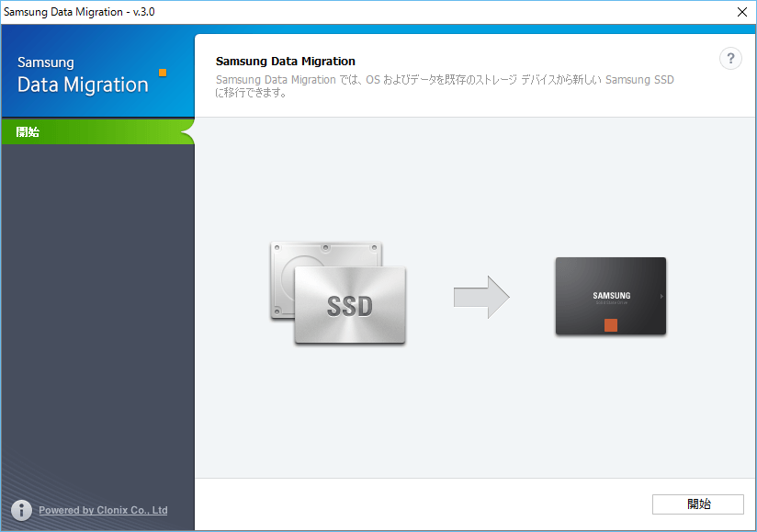Image resolution: width=757 pixels, height=532 pixels.
Task: Click the orange badge on the Samsung SSD image
Action: 610,323
